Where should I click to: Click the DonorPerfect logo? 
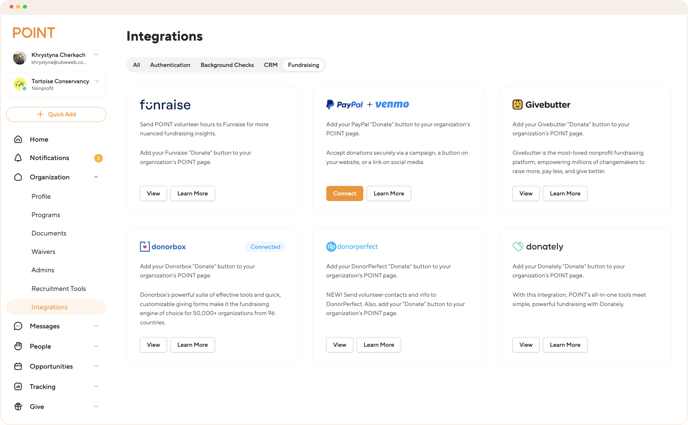coord(352,246)
